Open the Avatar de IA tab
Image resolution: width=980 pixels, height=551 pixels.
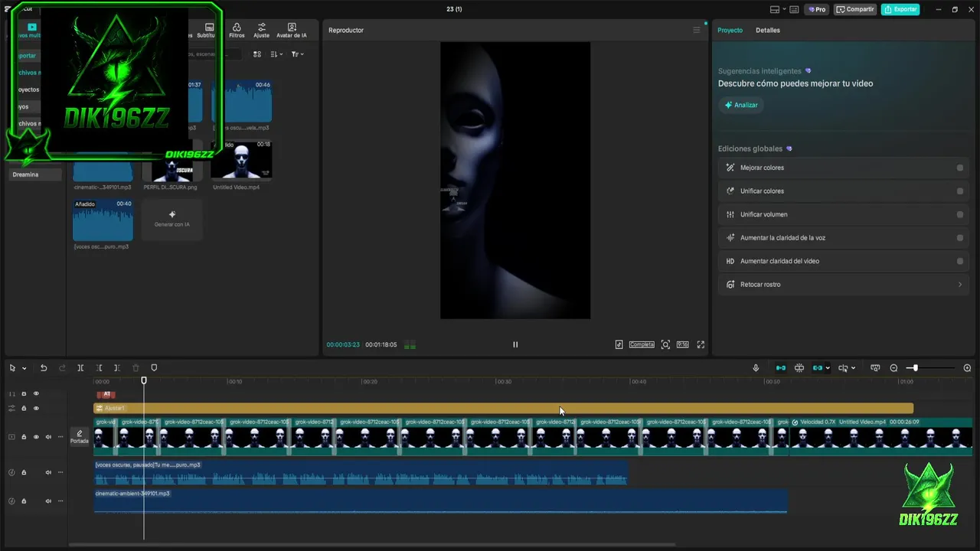291,30
